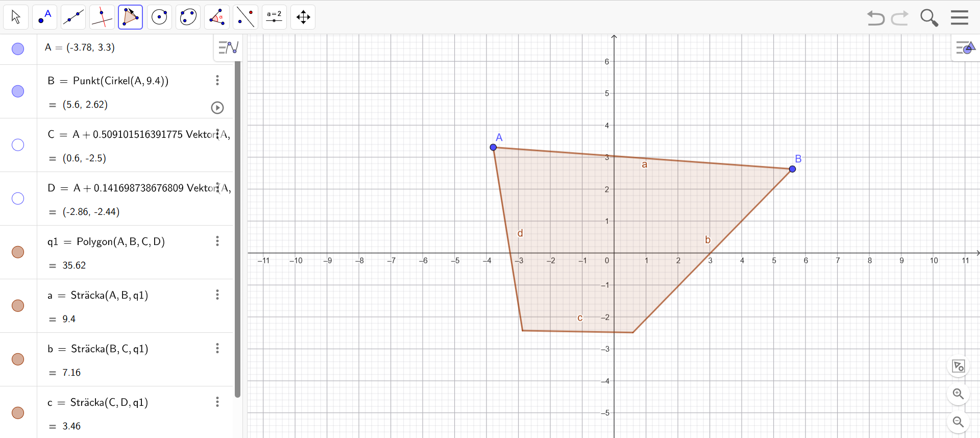Screen dimensions: 980x438
Task: Hide polygon q1
Action: pos(18,252)
